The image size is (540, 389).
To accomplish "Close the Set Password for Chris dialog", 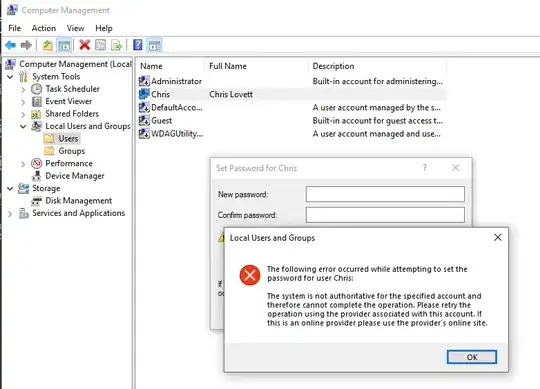I will tap(456, 168).
